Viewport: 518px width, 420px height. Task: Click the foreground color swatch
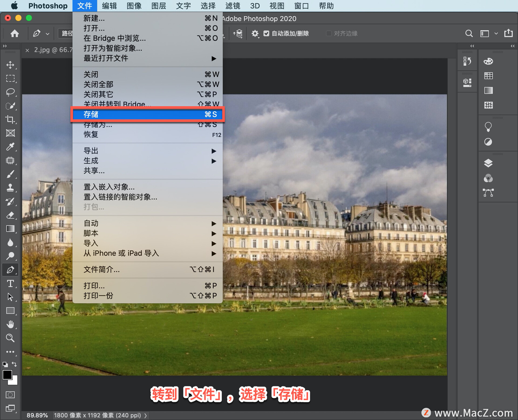[7, 375]
